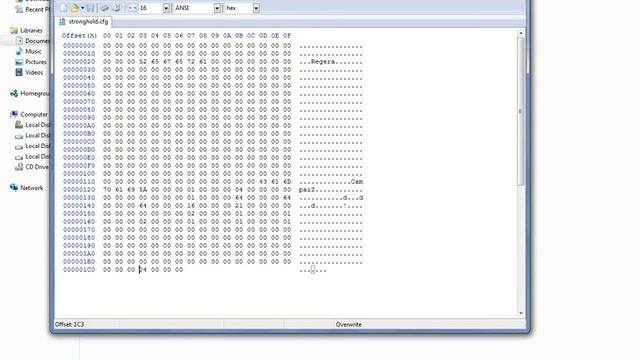Click hex byte 21 in row 00000140
This screenshot has height=360, width=640.
pyautogui.click(x=239, y=206)
